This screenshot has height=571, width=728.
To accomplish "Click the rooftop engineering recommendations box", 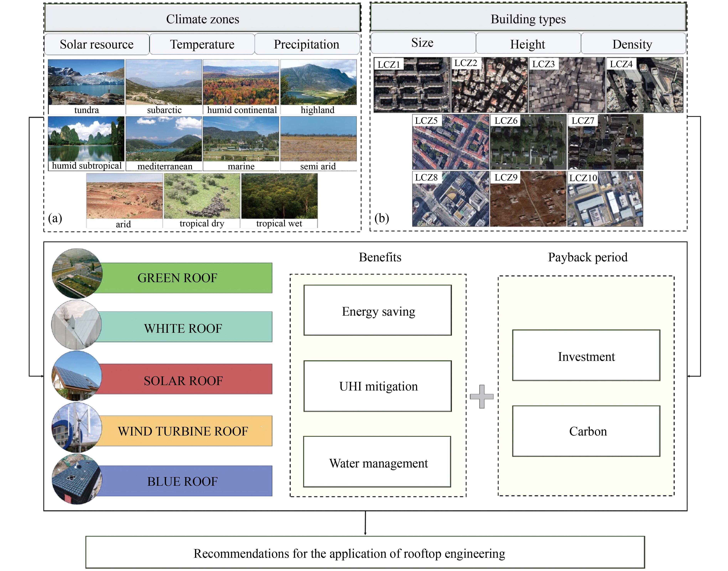I will [x=365, y=553].
